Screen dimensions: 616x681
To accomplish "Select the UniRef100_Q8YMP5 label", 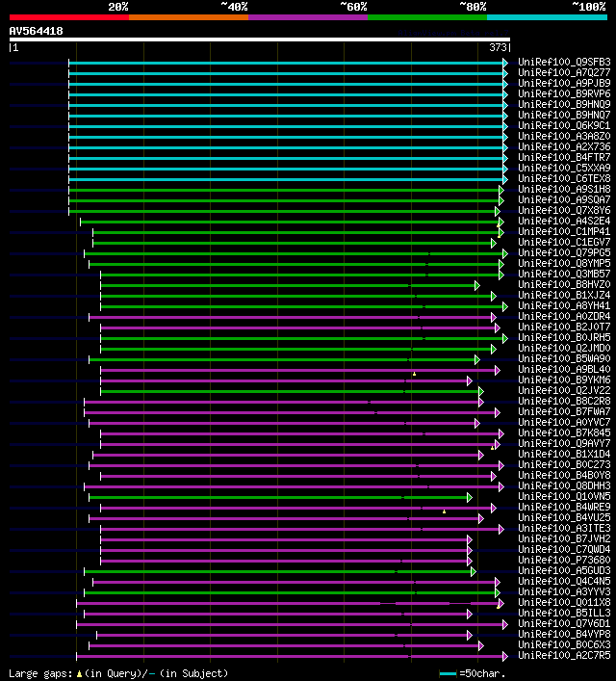I will click(x=564, y=263).
